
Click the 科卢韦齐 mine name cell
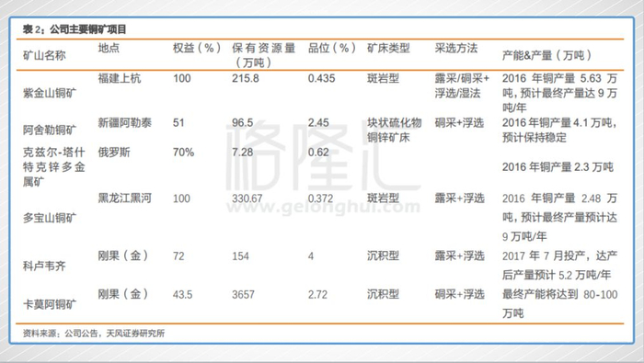coord(44,267)
